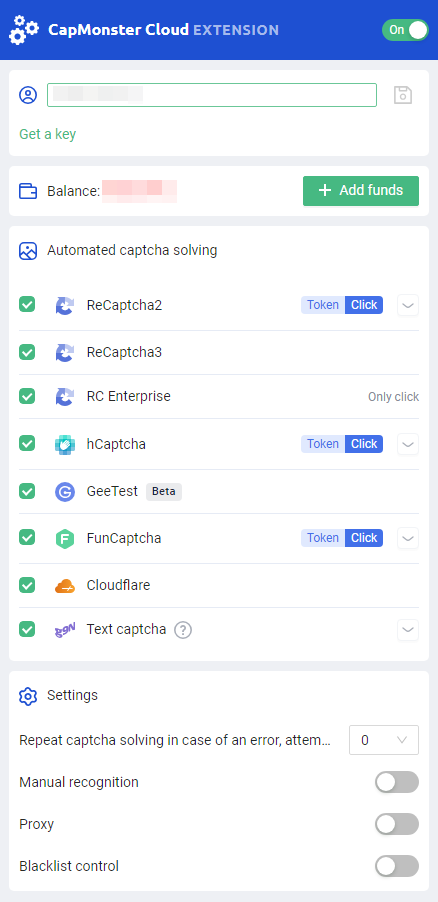
Task: Enable the Manual recognition switch
Action: (397, 782)
